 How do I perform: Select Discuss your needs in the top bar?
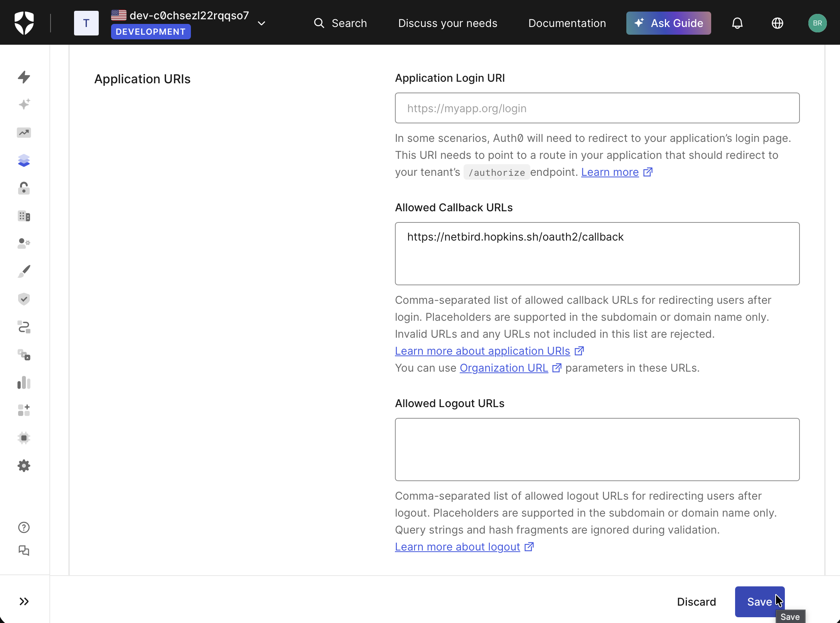(x=447, y=23)
